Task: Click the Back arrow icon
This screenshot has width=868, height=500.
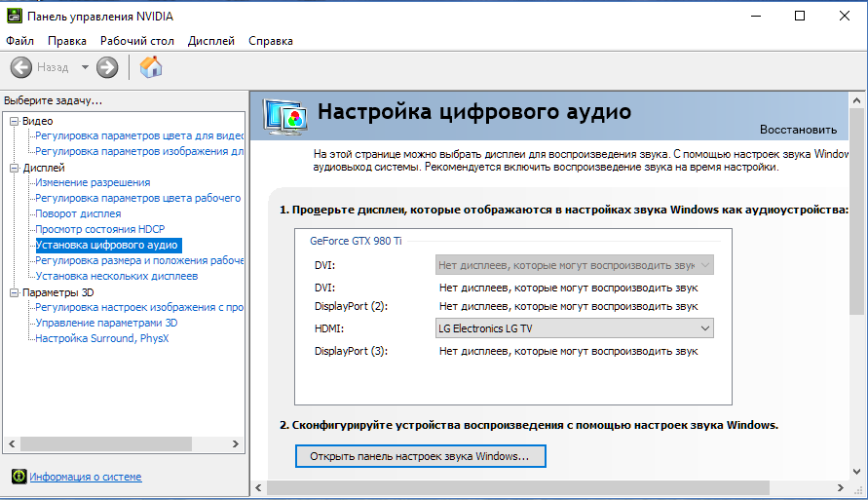Action: click(x=21, y=67)
